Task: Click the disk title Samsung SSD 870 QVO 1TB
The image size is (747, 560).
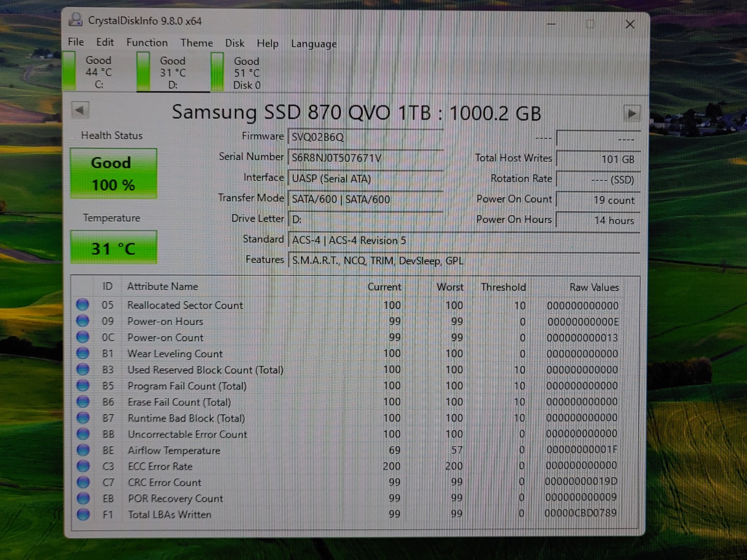Action: 357,113
